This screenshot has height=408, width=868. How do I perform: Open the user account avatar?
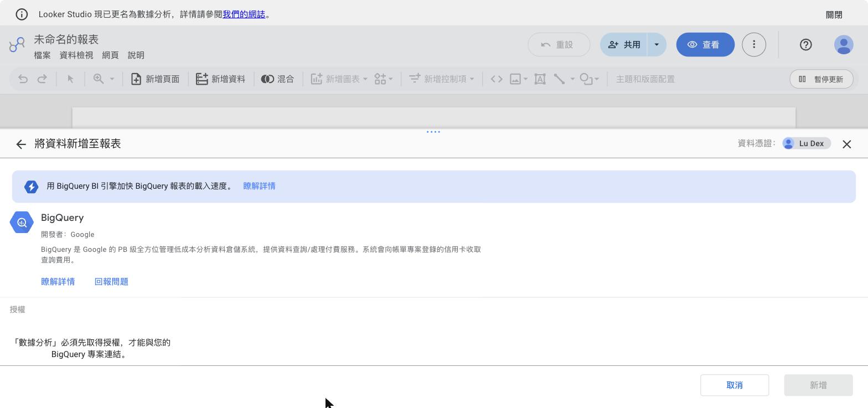coord(844,45)
